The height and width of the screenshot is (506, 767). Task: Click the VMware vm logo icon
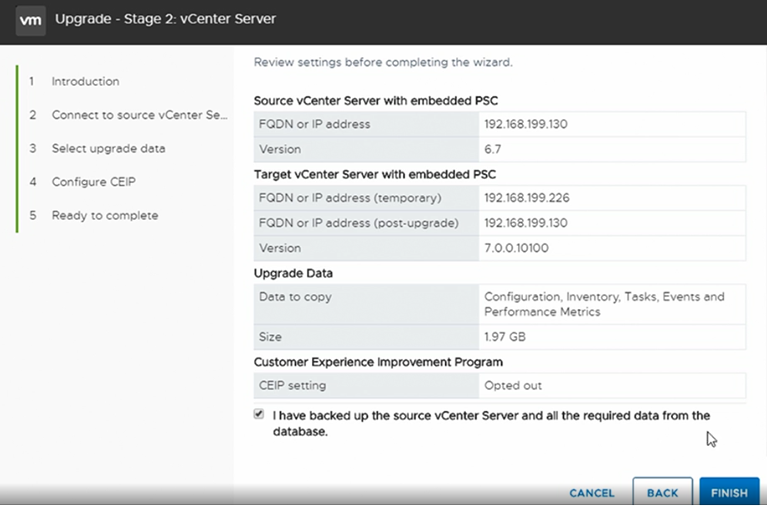point(30,20)
